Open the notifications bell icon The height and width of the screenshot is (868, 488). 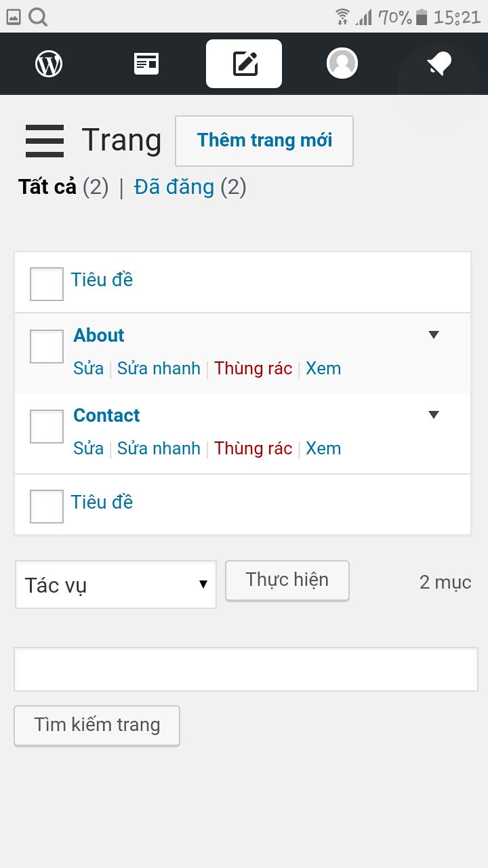click(x=439, y=64)
